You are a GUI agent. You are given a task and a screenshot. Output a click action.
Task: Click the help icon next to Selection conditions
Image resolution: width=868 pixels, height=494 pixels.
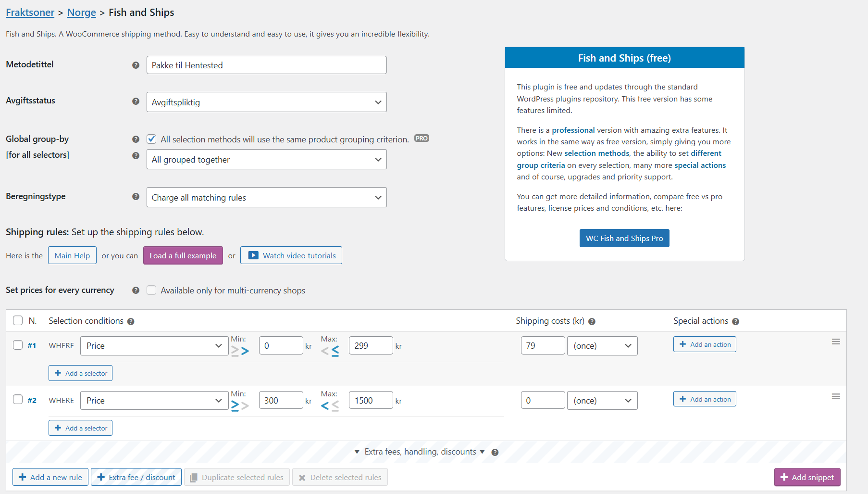click(x=131, y=321)
